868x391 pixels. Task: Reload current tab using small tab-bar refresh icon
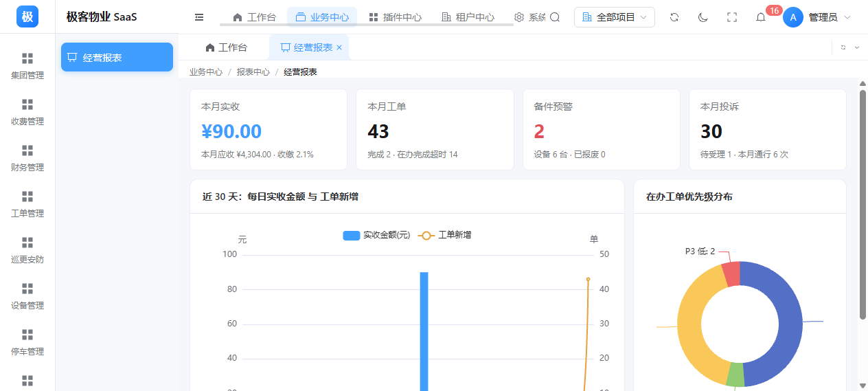(x=843, y=47)
